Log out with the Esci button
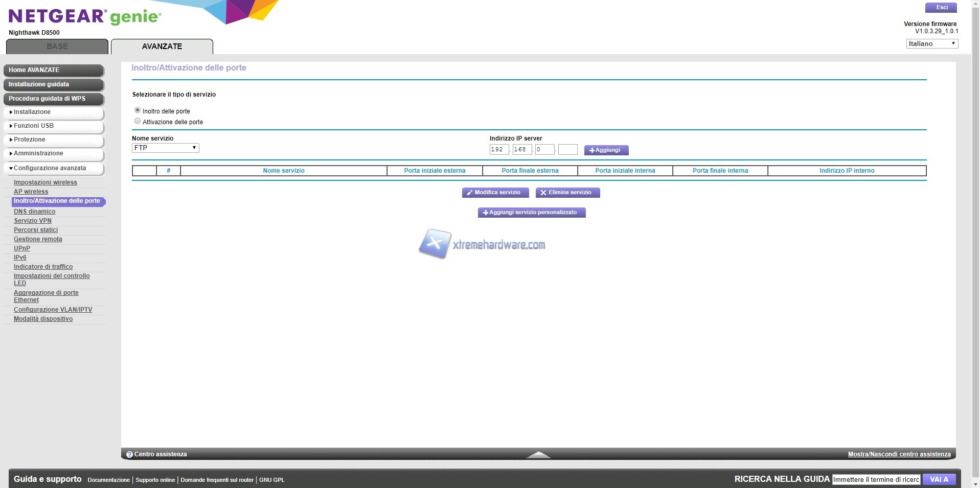Screen dimensions: 980x488 pyautogui.click(x=942, y=8)
